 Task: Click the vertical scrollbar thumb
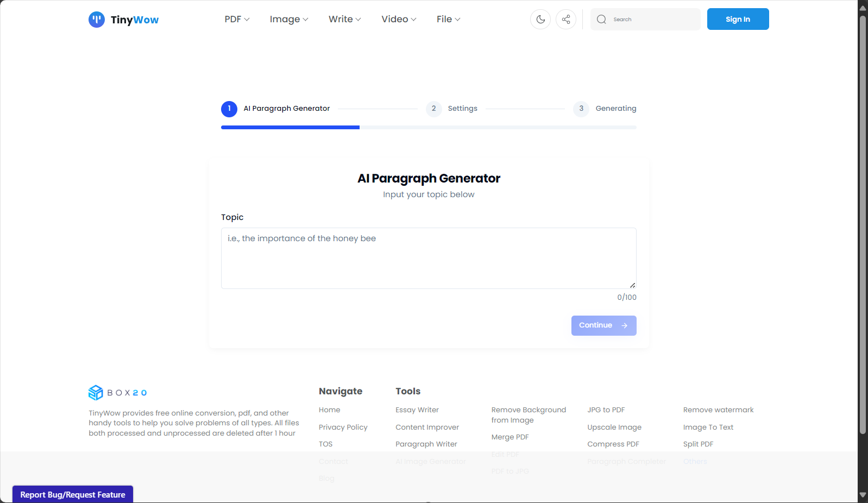[863, 224]
